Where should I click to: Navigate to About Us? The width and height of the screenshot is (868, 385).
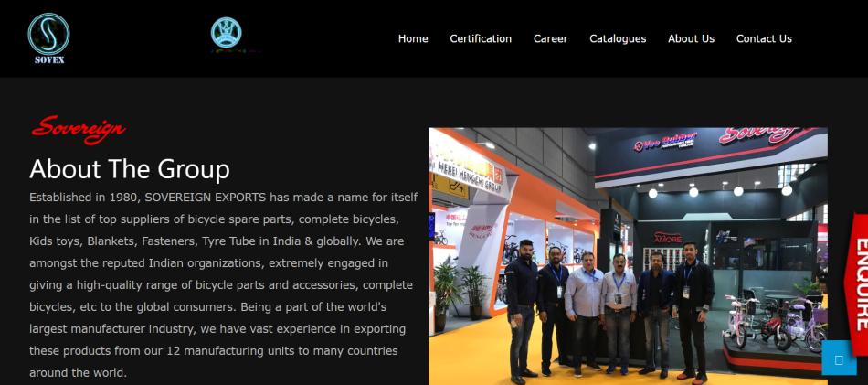(691, 38)
